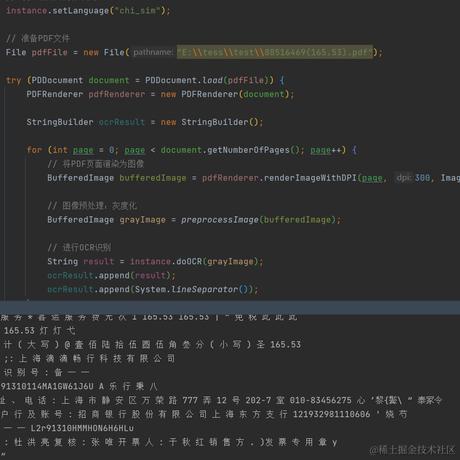The image size is (460, 460).
Task: Click the document.getNumberOfPages() call
Action: tap(230, 150)
